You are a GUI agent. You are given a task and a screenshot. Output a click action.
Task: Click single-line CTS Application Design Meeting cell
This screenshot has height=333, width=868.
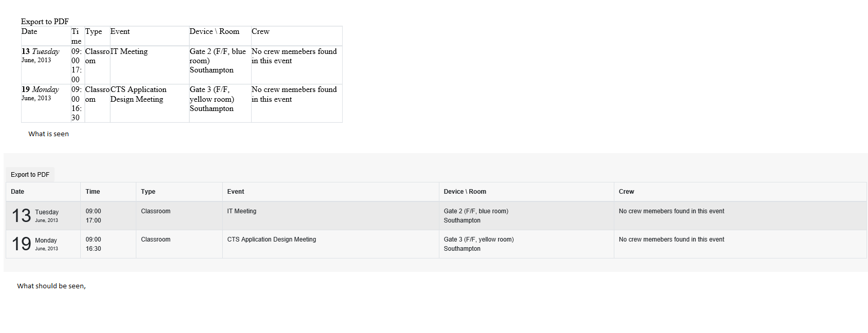272,239
